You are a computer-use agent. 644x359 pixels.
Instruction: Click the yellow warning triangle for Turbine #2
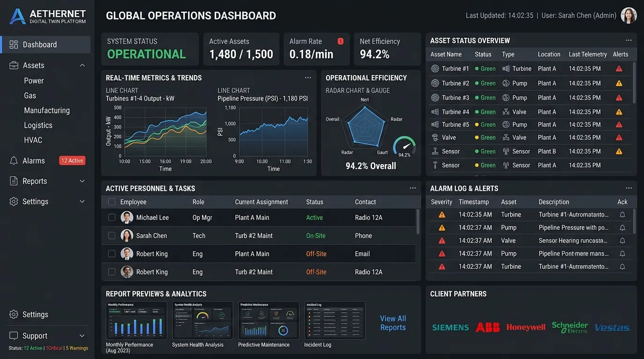click(619, 83)
